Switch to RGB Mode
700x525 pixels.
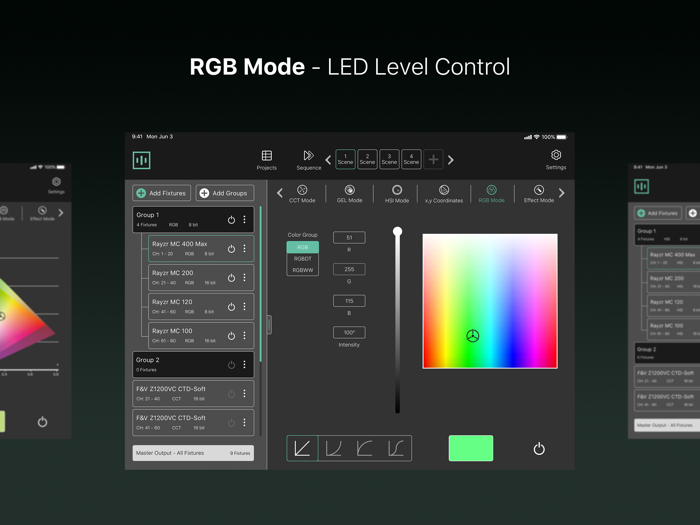(x=492, y=194)
